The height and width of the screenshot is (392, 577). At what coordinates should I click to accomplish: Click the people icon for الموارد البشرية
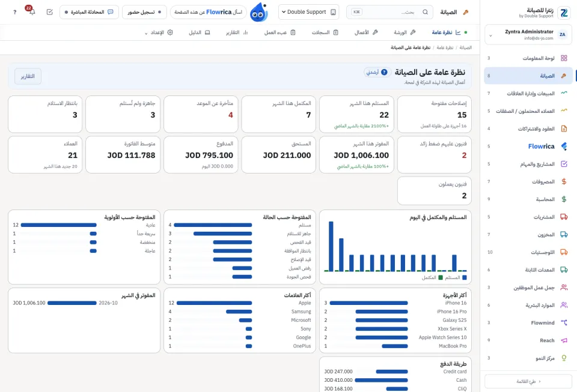(x=564, y=305)
